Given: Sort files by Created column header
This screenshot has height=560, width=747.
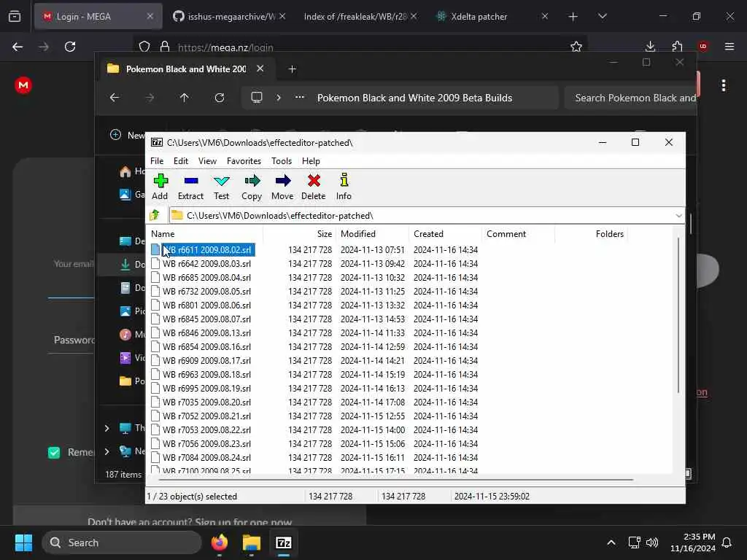Looking at the screenshot, I should (446, 234).
